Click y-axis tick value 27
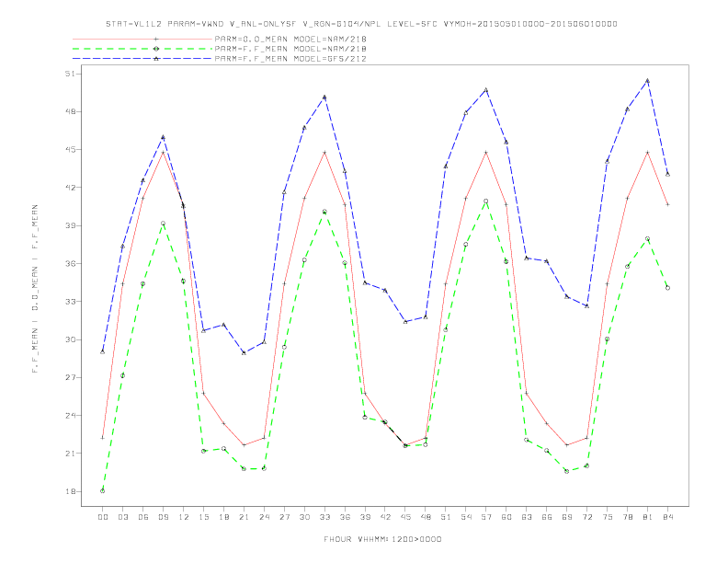 (70, 378)
